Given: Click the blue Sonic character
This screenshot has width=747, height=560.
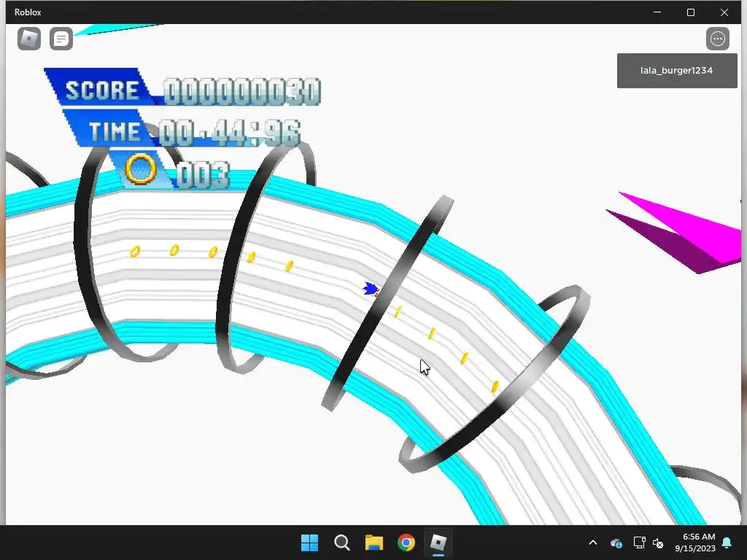Looking at the screenshot, I should 371,289.
